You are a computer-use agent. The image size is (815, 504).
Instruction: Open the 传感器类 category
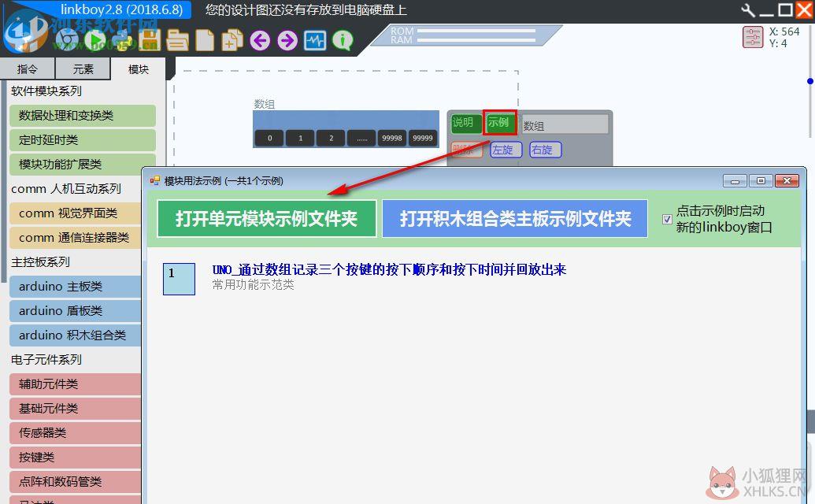[76, 433]
